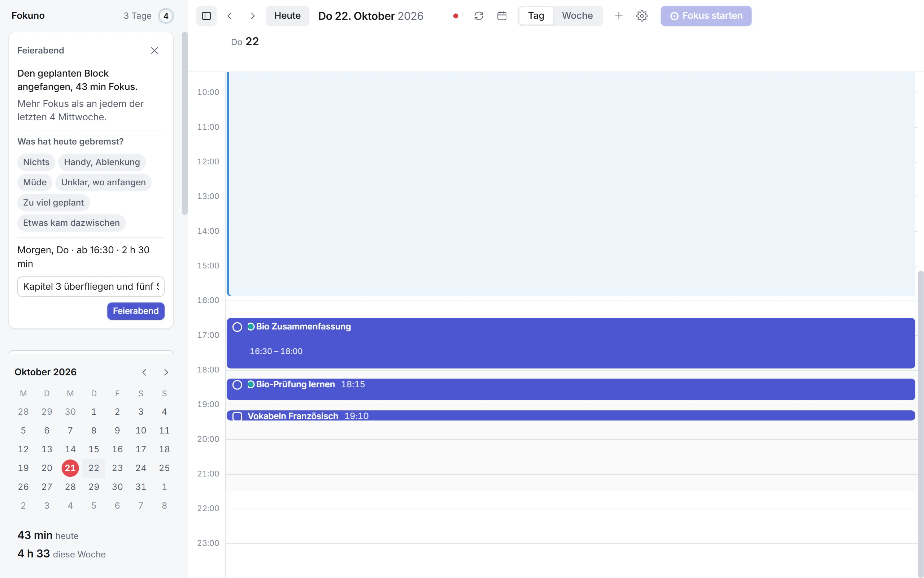The image size is (924, 578).
Task: Click 4 h 33 diese Woche stat
Action: (61, 553)
